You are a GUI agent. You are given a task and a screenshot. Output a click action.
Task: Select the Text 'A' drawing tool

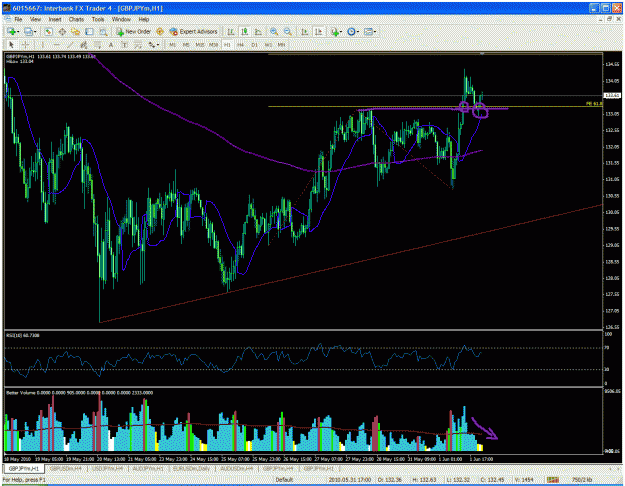(x=111, y=45)
